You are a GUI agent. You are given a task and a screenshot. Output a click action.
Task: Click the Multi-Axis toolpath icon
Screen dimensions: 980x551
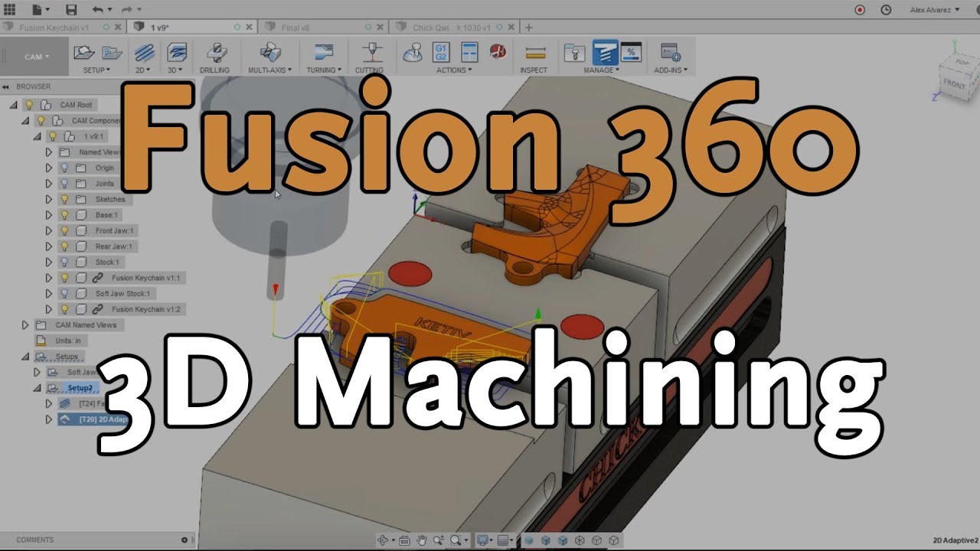(270, 53)
